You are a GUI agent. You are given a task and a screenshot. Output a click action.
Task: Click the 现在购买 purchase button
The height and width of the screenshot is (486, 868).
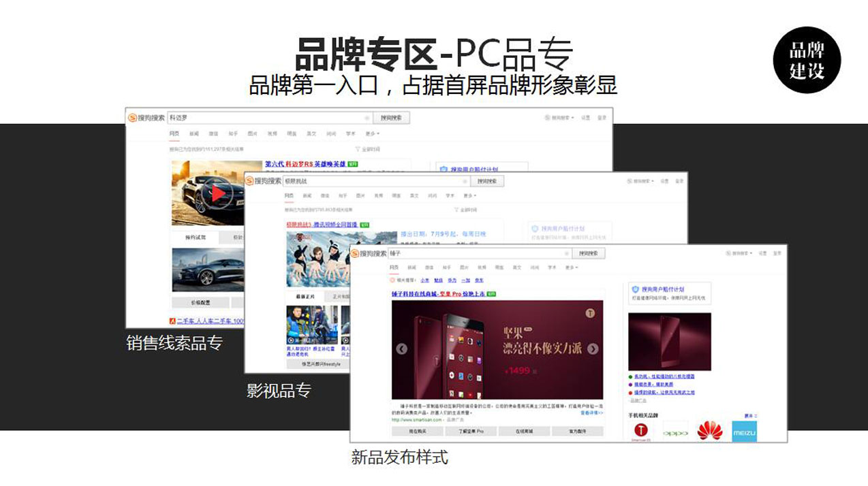click(x=417, y=430)
